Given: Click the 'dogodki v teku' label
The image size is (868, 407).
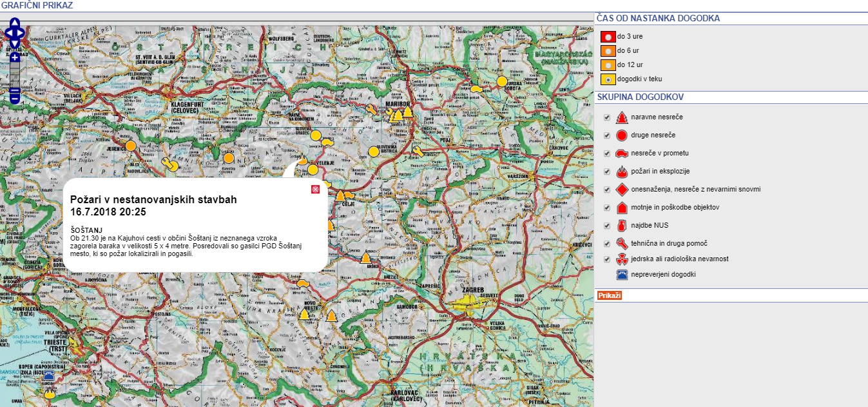Looking at the screenshot, I should coord(639,79).
